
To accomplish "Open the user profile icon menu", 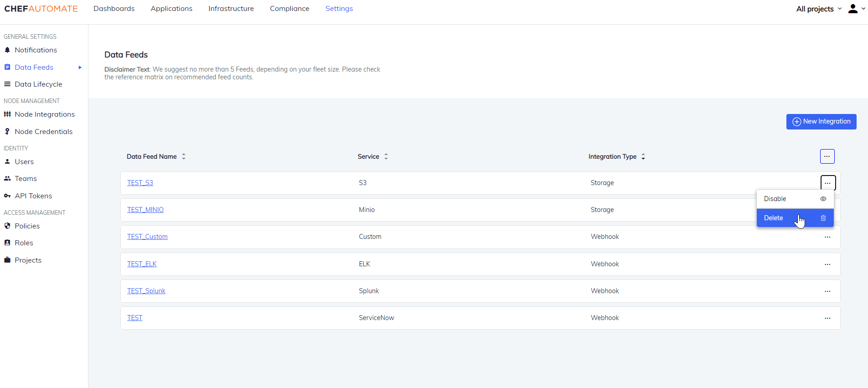I will [x=853, y=9].
